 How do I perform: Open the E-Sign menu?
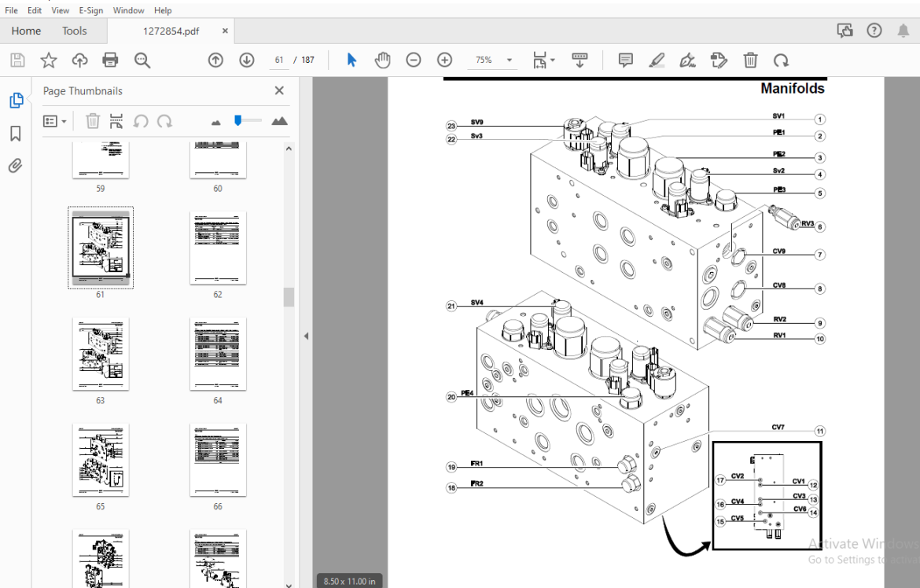[x=91, y=10]
